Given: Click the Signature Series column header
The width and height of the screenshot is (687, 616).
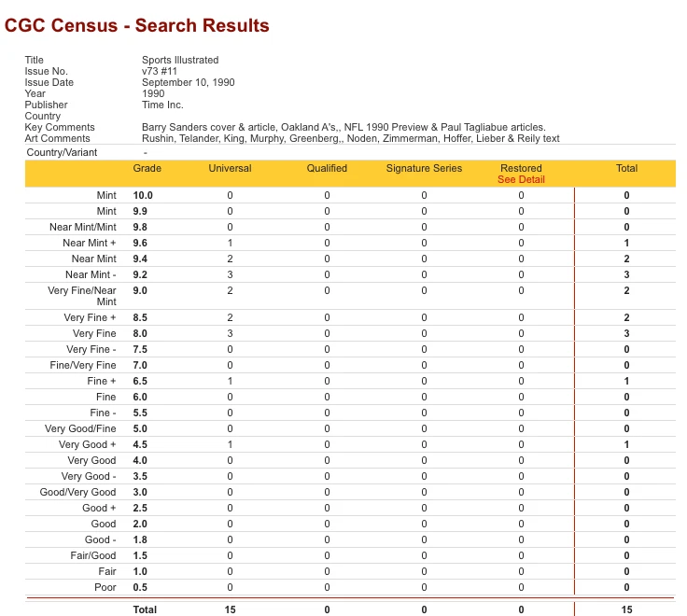Looking at the screenshot, I should [x=424, y=168].
